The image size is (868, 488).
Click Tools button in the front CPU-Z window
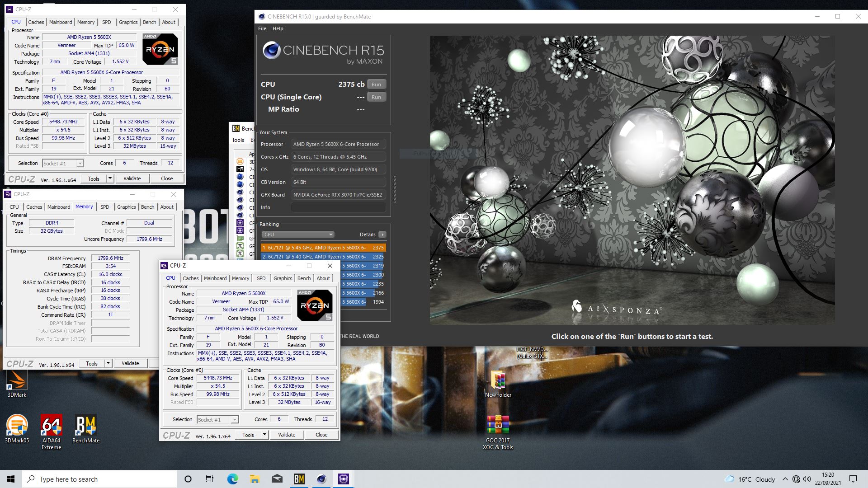point(248,435)
